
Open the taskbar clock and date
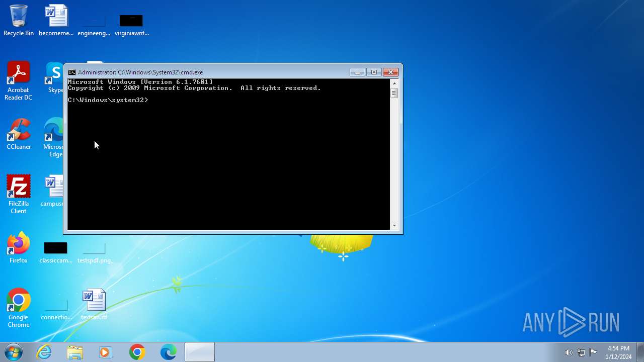point(618,352)
